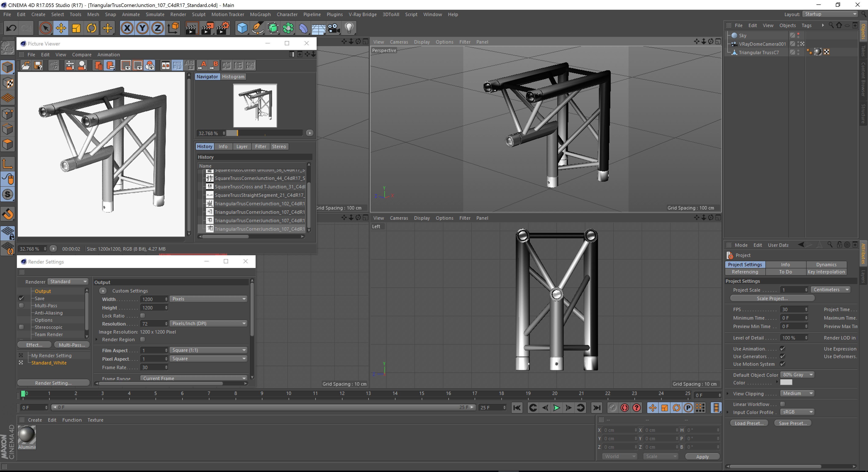
Task: Select the Scale tool icon
Action: [x=76, y=28]
